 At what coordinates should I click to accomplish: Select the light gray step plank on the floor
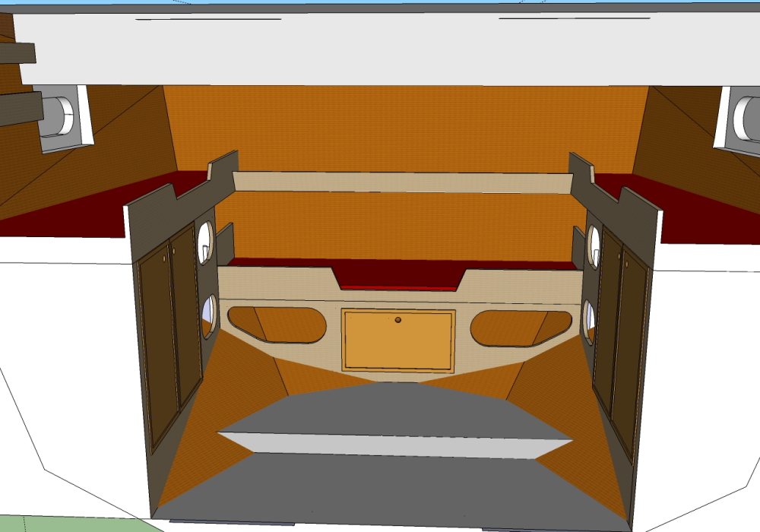point(395,445)
